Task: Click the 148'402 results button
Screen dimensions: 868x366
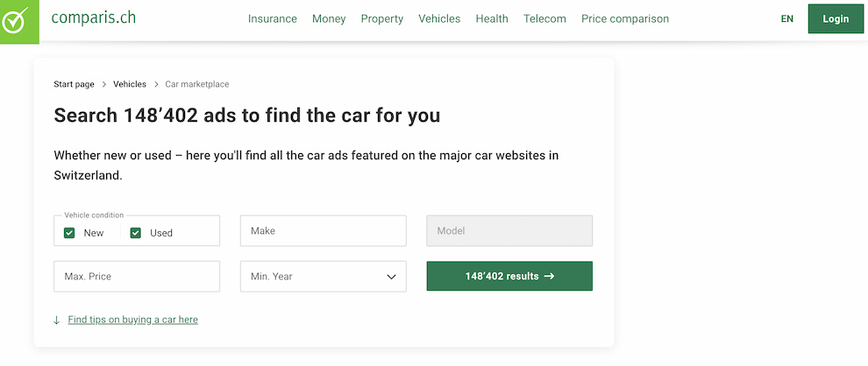Action: click(509, 276)
